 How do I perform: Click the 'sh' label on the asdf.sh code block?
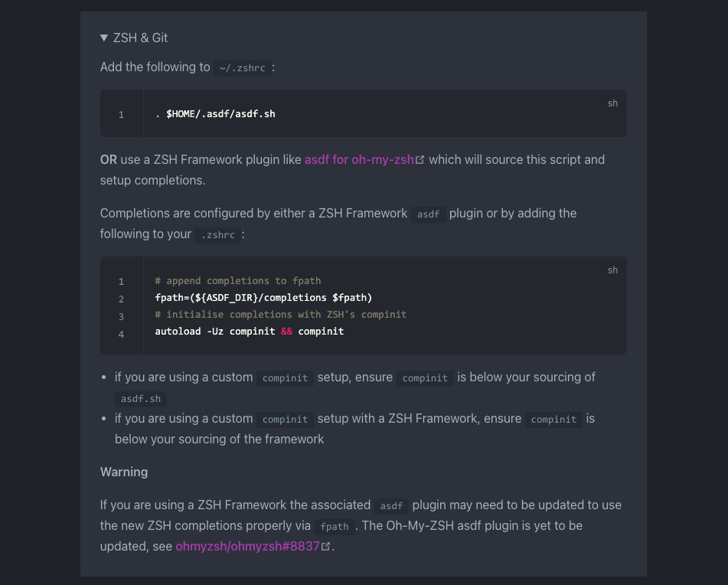pyautogui.click(x=613, y=103)
